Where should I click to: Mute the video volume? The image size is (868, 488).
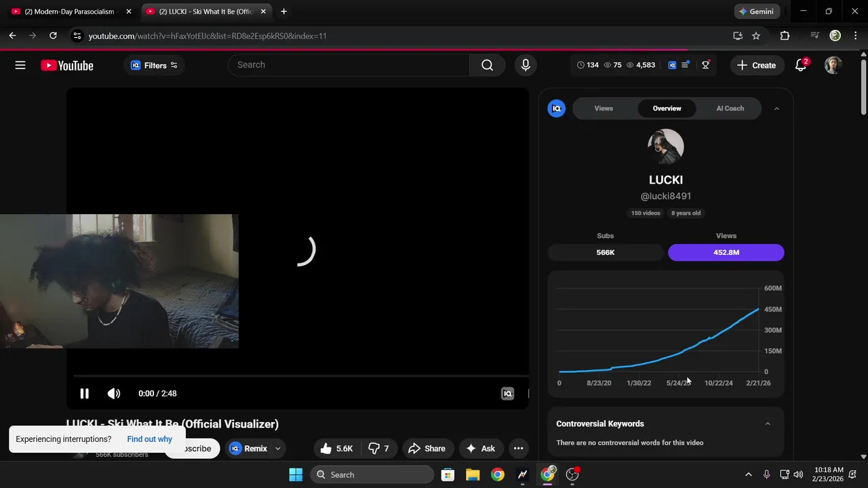pyautogui.click(x=114, y=393)
